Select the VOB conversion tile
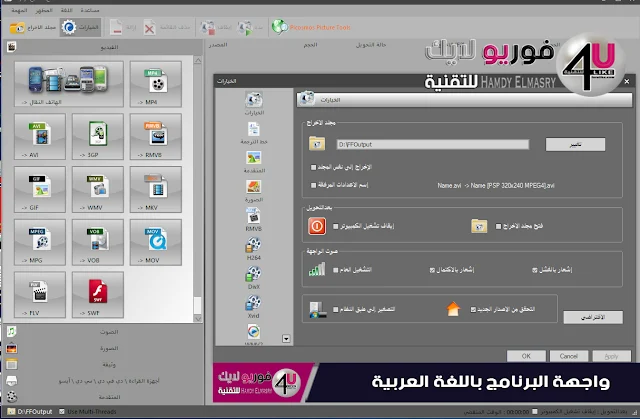The width and height of the screenshot is (640, 419). pyautogui.click(x=98, y=242)
